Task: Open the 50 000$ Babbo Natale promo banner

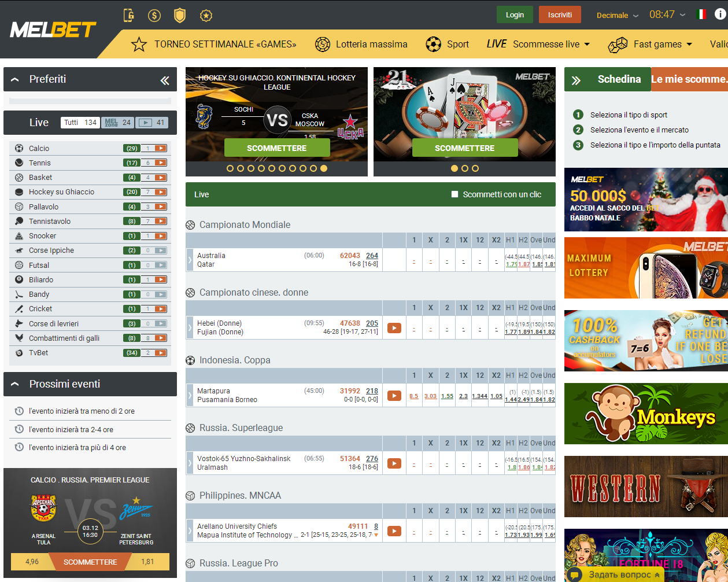Action: (646, 200)
